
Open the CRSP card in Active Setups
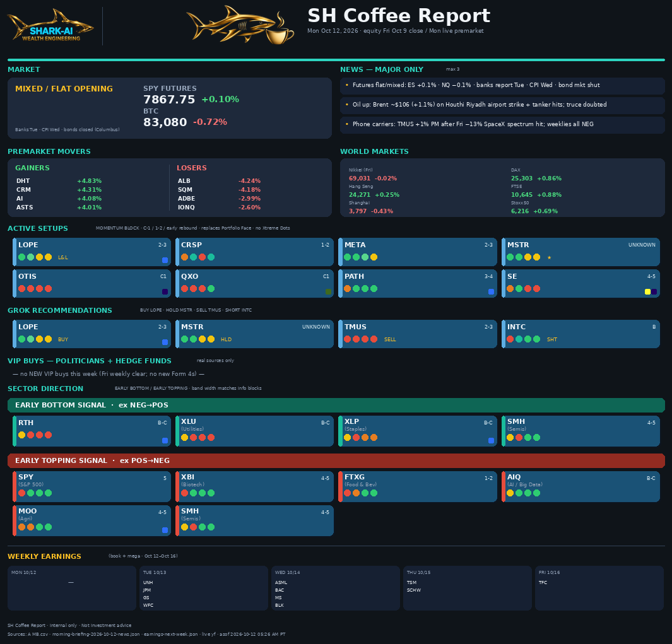click(x=254, y=252)
